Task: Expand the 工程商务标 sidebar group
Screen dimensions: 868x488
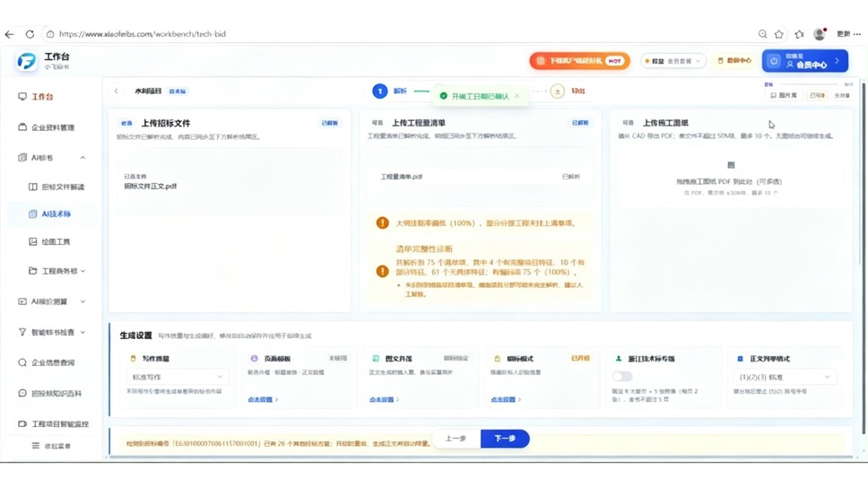Action: point(83,272)
